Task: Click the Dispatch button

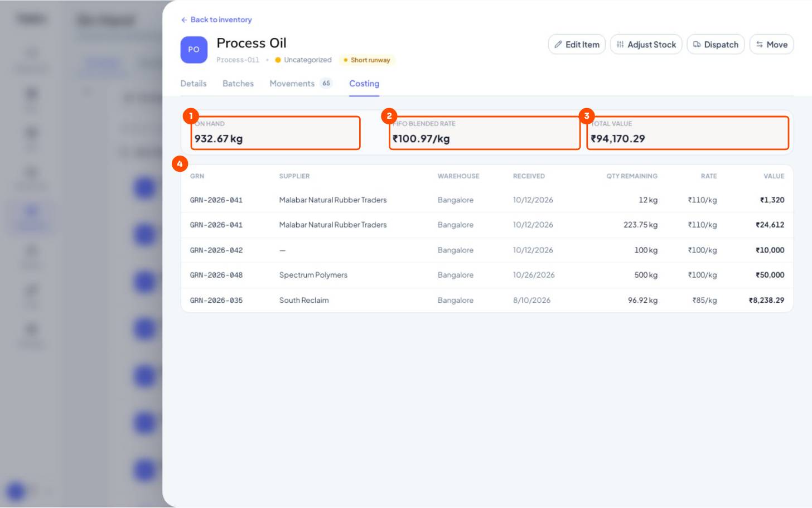Action: pyautogui.click(x=716, y=45)
